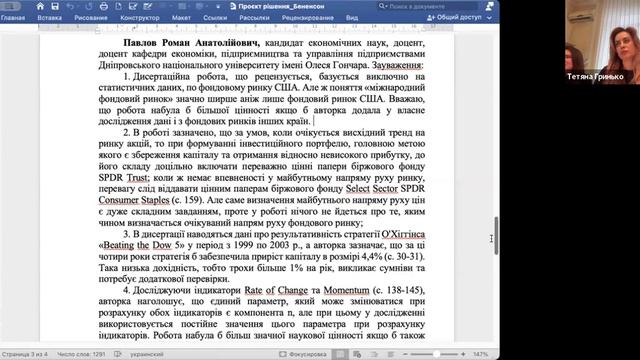The height and width of the screenshot is (360, 640).
Task: Open the quick access toolbar customize arrow
Action: point(218,7)
